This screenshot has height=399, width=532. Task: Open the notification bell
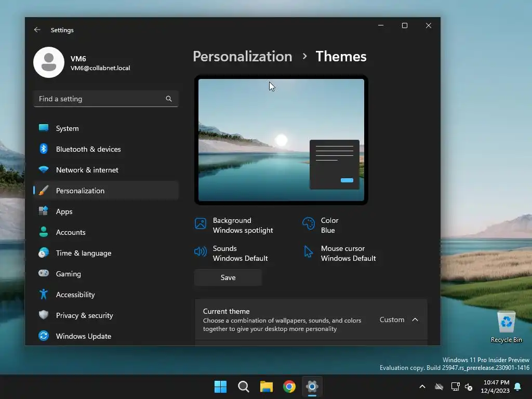coord(518,387)
